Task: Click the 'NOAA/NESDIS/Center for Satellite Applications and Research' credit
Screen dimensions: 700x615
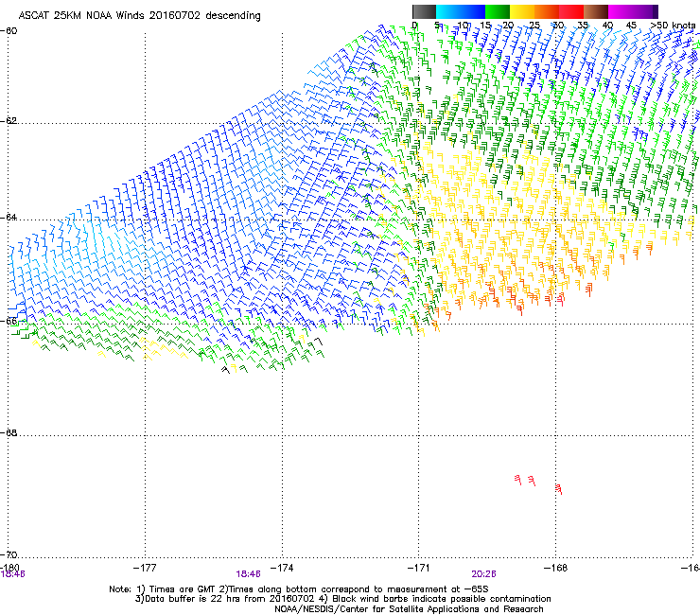Action: point(409,609)
